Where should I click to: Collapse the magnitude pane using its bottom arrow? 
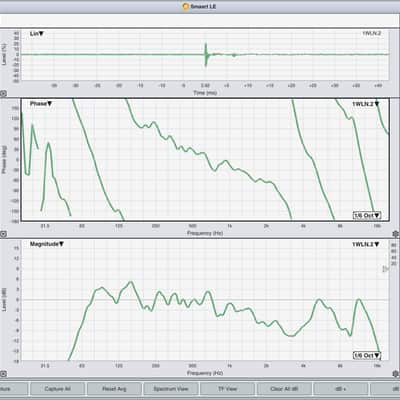(x=3, y=374)
